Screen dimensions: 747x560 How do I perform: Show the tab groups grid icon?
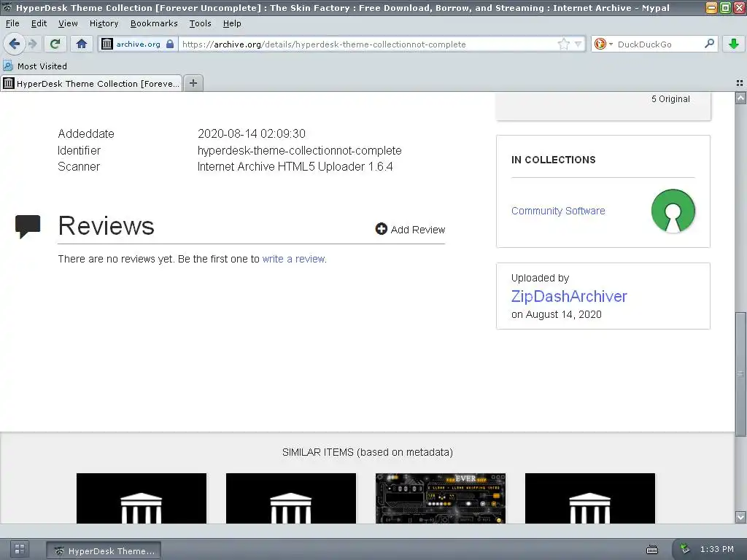tap(740, 83)
